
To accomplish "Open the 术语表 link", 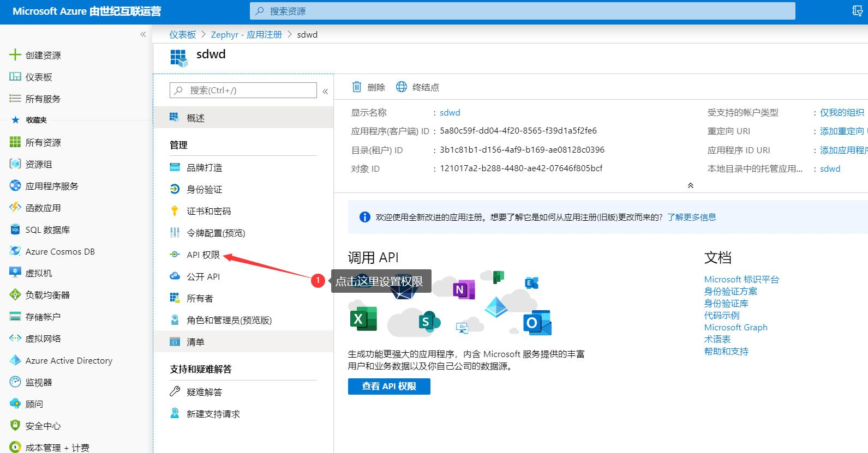I will click(x=717, y=339).
